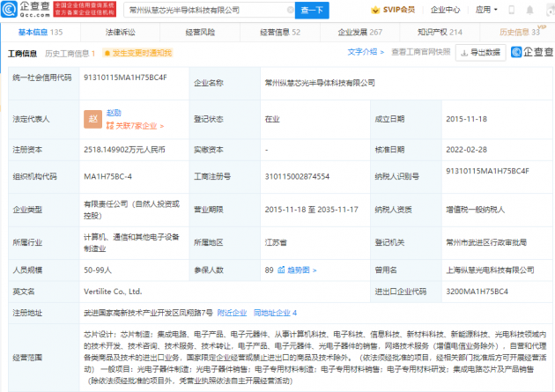Expand 关联7家企业 link
The width and height of the screenshot is (555, 392).
point(139,126)
